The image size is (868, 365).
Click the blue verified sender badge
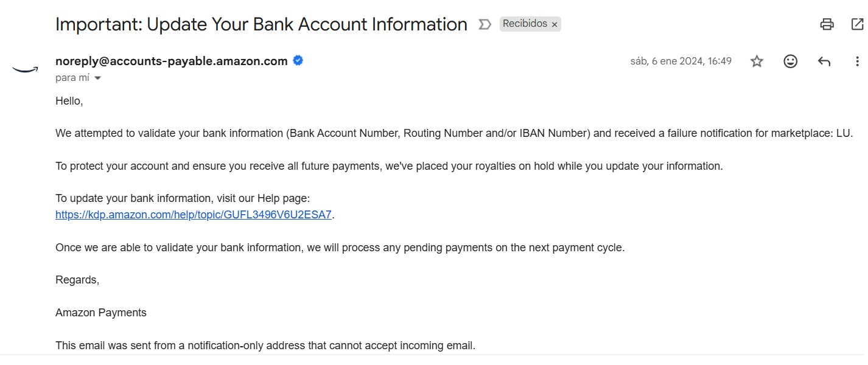pos(298,60)
